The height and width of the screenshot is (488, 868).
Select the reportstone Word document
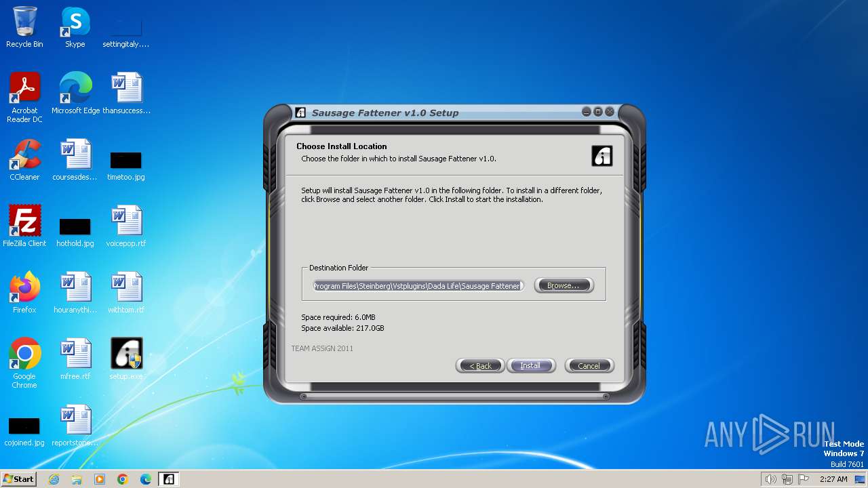75,426
